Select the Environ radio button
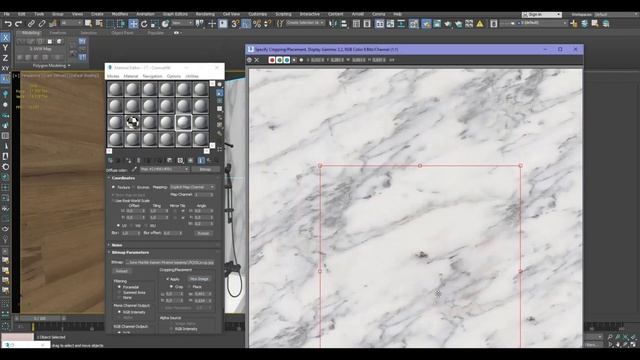640x360 pixels. [133, 187]
